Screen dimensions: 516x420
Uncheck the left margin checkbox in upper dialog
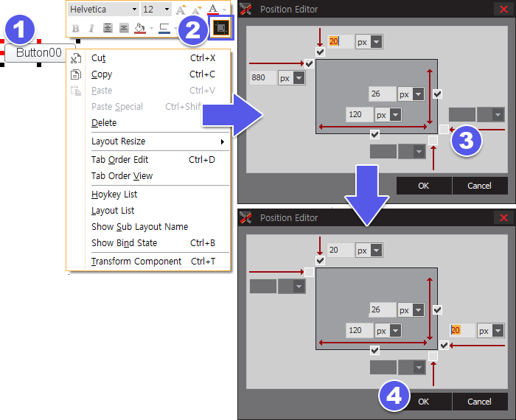click(x=309, y=64)
